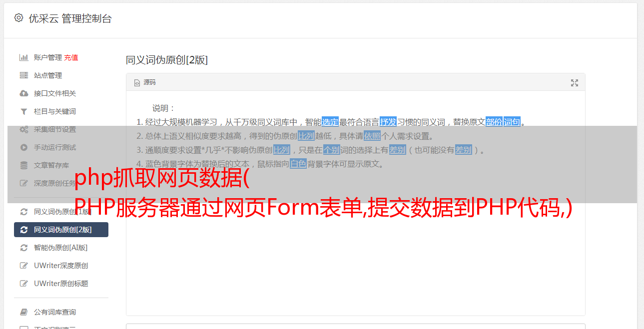Click the funnel icon for 栏目与关键词
Image resolution: width=644 pixels, height=329 pixels.
tap(23, 111)
